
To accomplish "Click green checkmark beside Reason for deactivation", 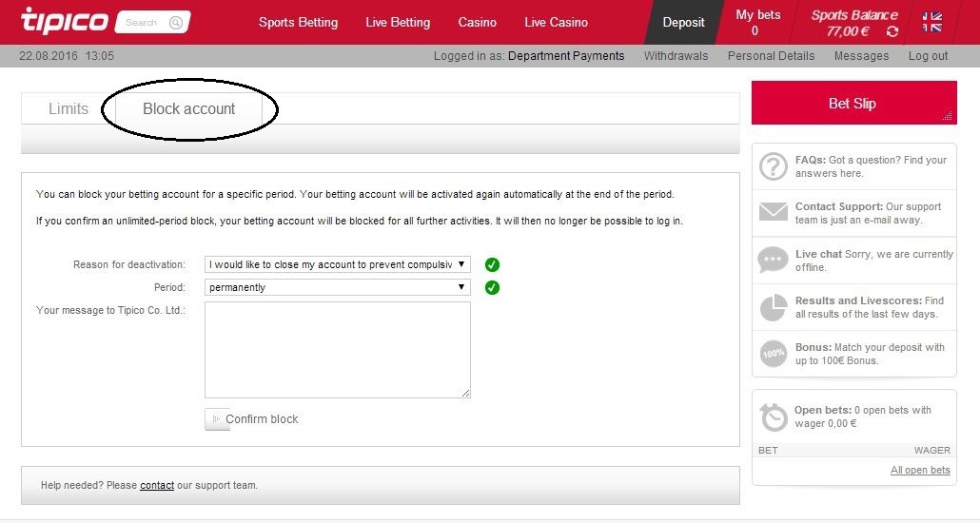I will (x=492, y=265).
